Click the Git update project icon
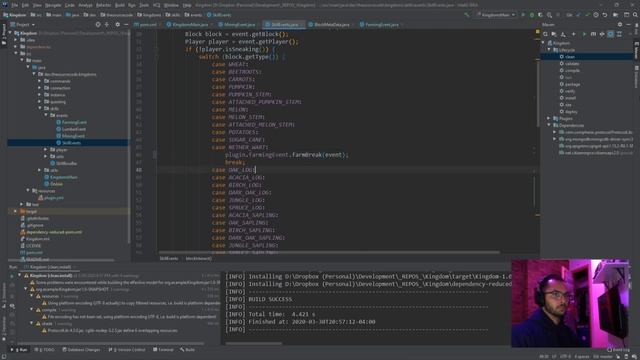The height and width of the screenshot is (360, 640). (579, 15)
